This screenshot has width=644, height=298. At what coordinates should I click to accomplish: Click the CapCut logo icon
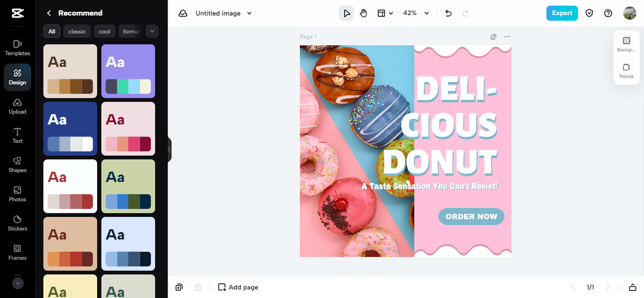18,14
